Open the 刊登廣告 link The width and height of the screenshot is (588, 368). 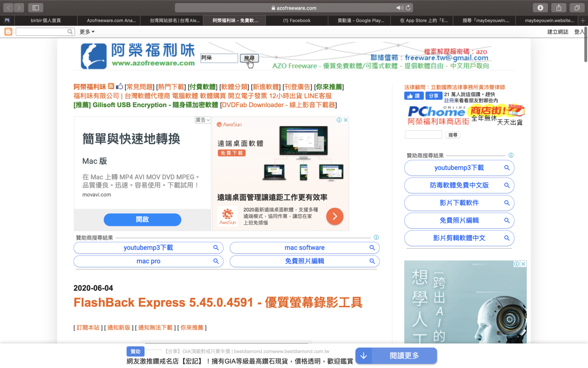[297, 87]
